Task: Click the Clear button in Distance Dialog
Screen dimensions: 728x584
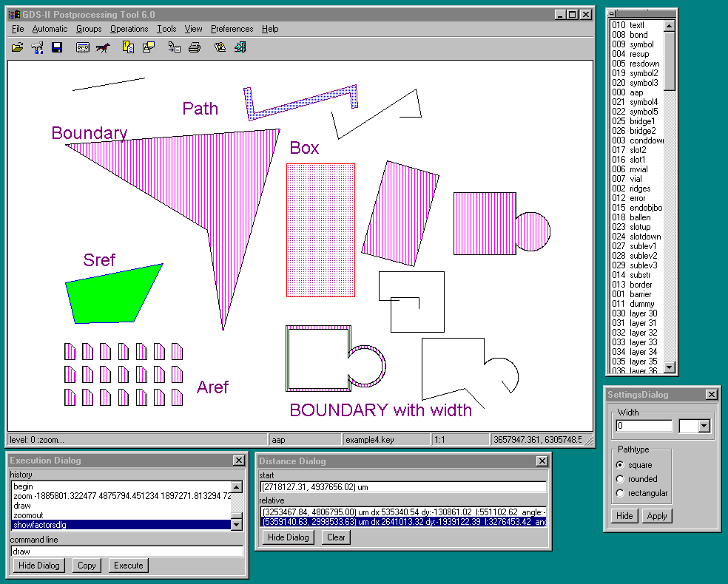Action: [336, 537]
